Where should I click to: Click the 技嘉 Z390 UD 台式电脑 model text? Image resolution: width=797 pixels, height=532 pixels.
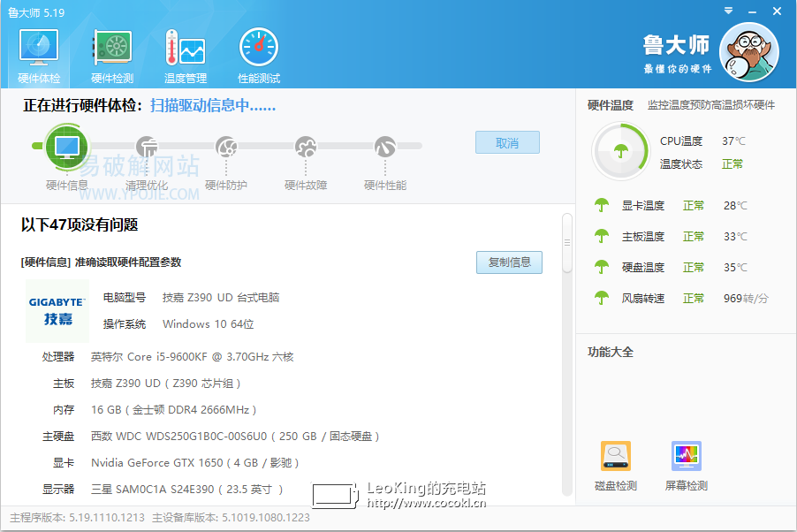pos(221,298)
